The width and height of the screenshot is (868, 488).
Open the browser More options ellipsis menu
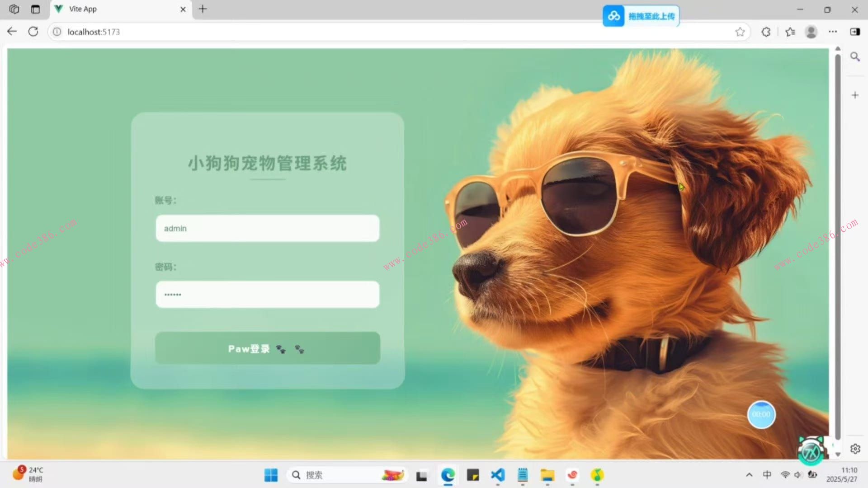click(x=833, y=32)
